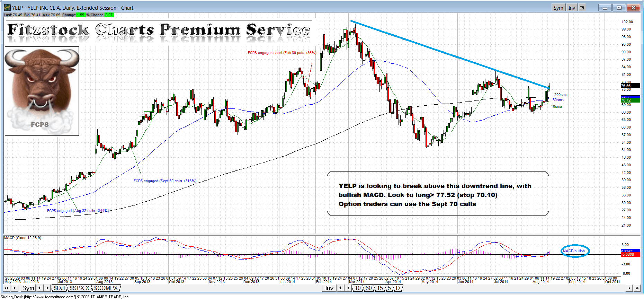This screenshot has height=299, width=644.
Task: Open the bottom Sym symbol selector
Action: (x=28, y=288)
